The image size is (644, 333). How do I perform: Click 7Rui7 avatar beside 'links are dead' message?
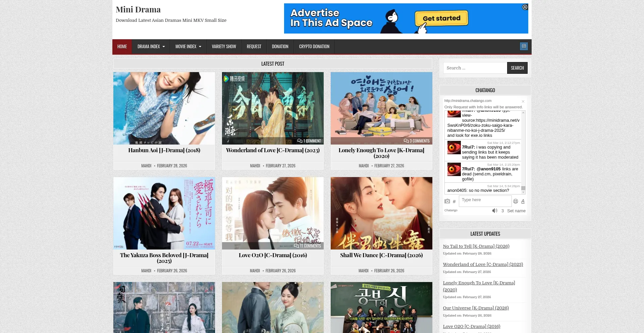tap(454, 169)
